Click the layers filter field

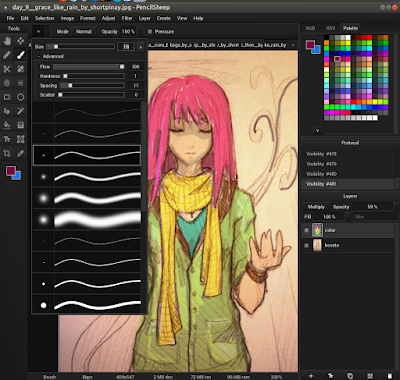[x=374, y=217]
